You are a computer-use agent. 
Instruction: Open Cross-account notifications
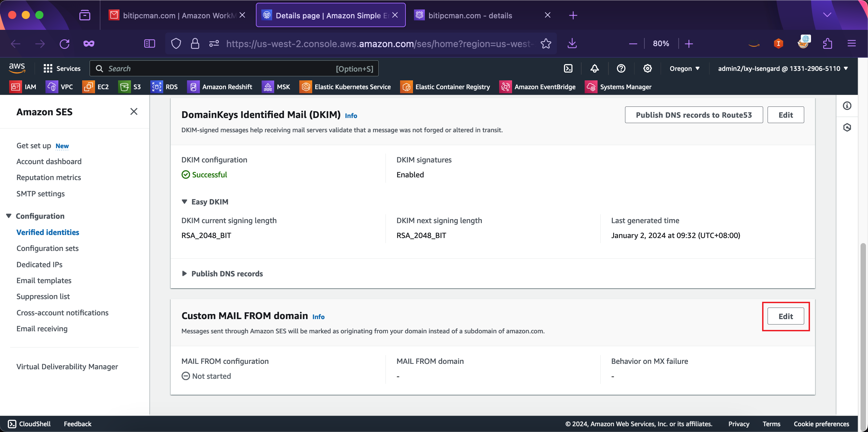point(62,313)
